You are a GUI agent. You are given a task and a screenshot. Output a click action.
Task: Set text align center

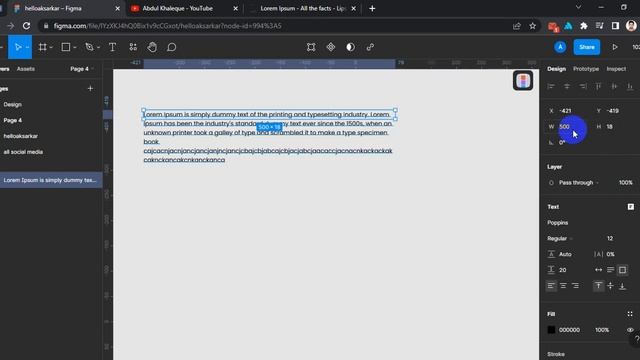pyautogui.click(x=563, y=286)
